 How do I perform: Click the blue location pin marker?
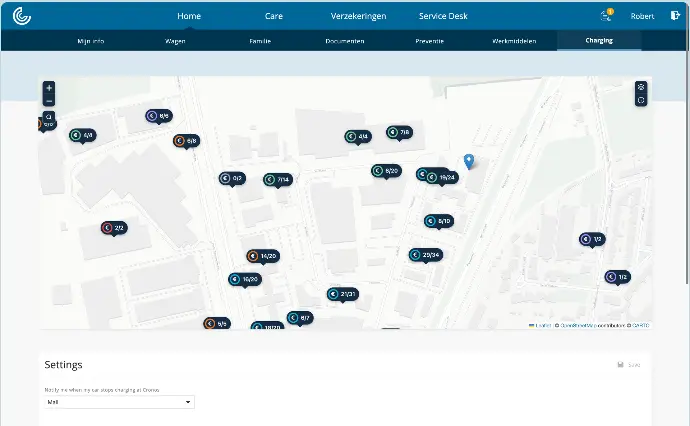tap(469, 161)
